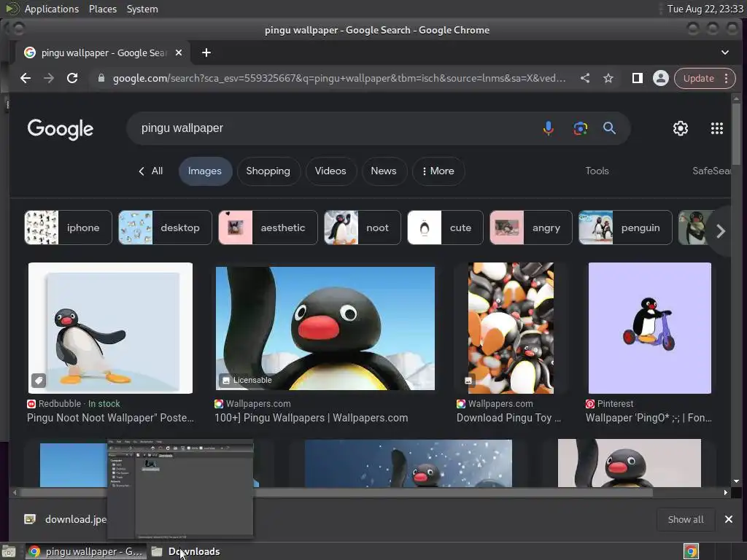
Task: Click the pingu wallpaper taskbar entry
Action: coord(86,551)
